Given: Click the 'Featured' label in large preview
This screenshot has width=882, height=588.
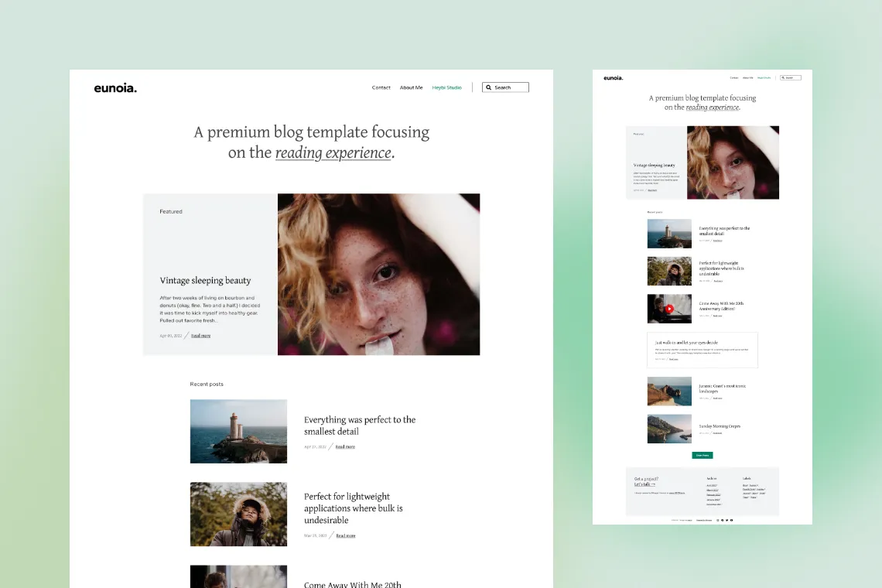Looking at the screenshot, I should [x=171, y=211].
